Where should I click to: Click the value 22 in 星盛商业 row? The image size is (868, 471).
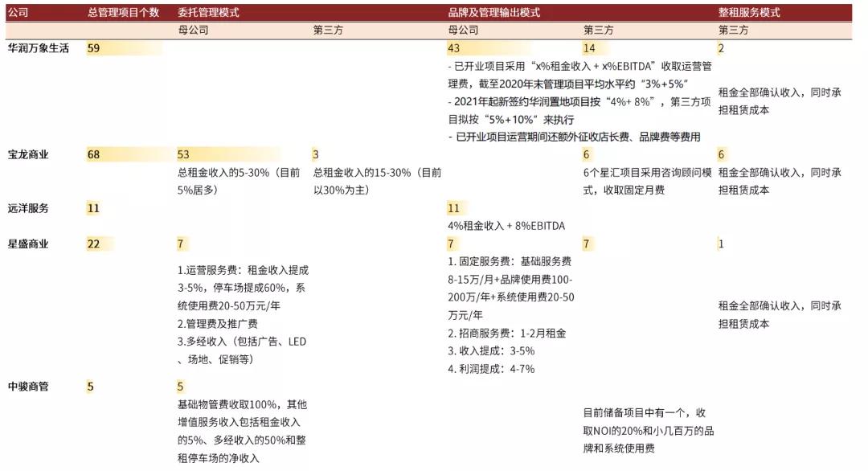tap(91, 244)
